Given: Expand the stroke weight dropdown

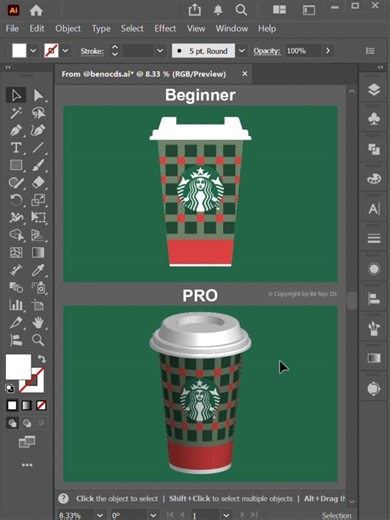Looking at the screenshot, I should (x=160, y=51).
